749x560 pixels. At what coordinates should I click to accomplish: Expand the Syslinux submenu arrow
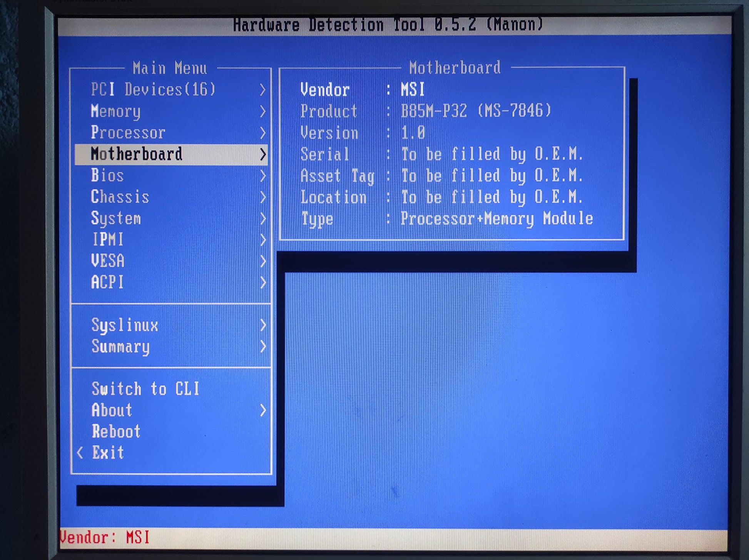point(263,325)
